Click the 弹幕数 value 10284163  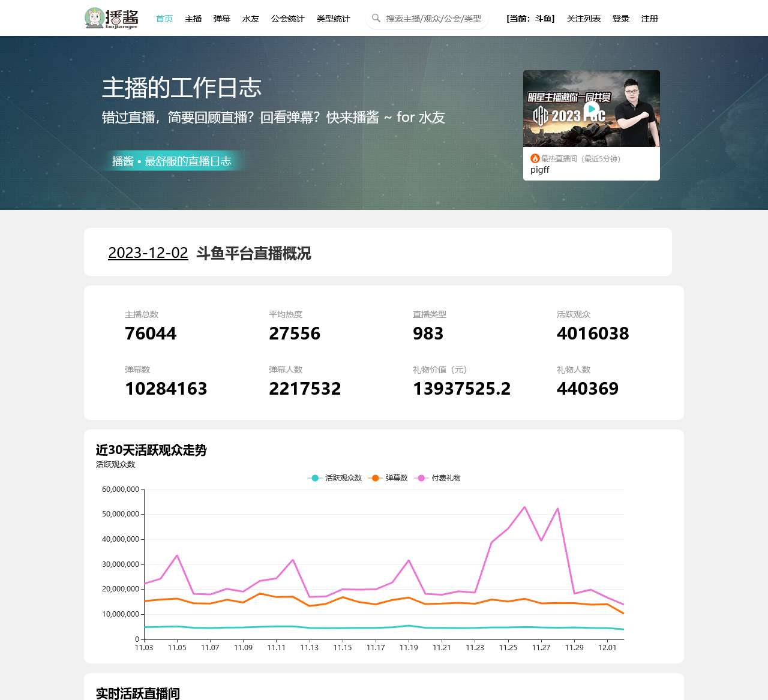tap(166, 389)
